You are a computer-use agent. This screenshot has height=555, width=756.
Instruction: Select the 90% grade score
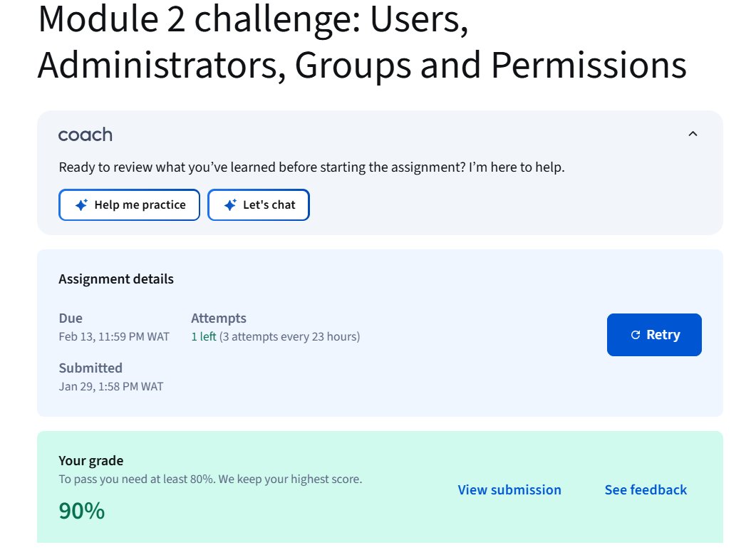[81, 511]
